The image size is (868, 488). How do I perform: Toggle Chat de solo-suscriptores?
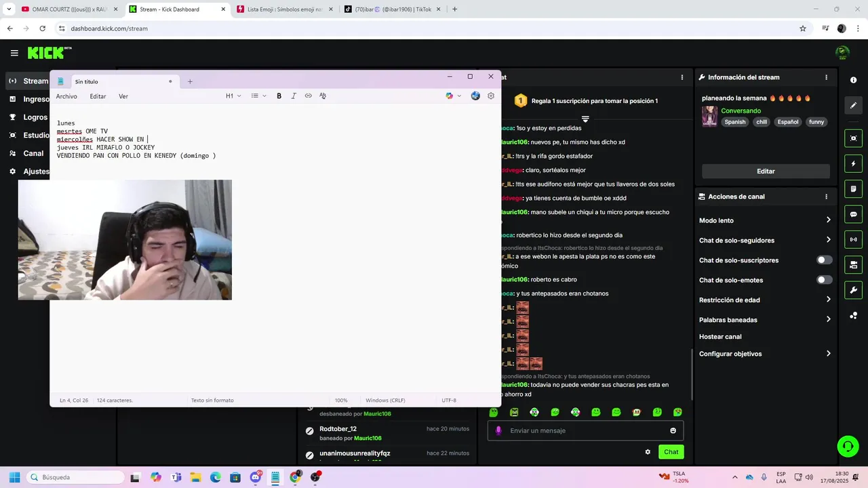pos(824,260)
